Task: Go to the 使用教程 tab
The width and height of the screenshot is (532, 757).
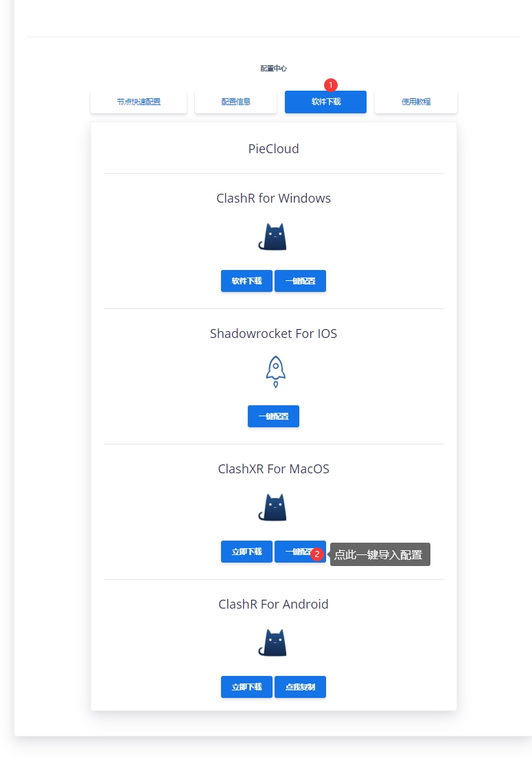Action: tap(416, 102)
